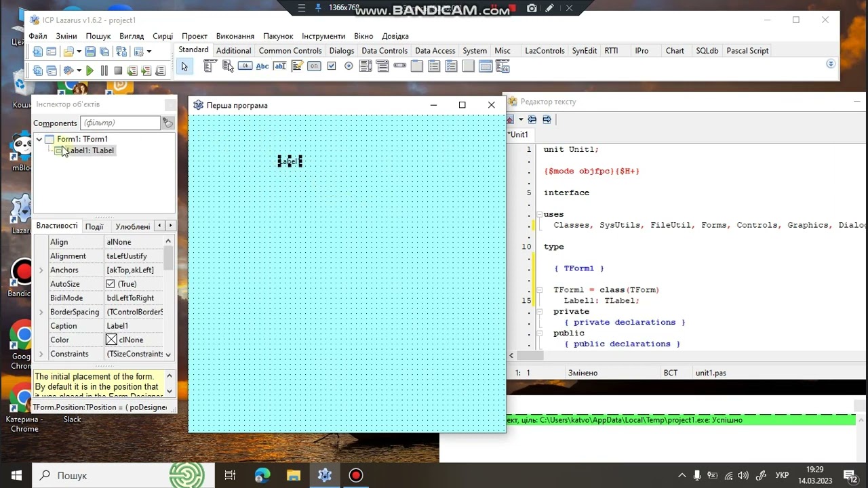Click the Color property clNone swatch
Image resolution: width=868 pixels, height=488 pixels.
click(112, 340)
